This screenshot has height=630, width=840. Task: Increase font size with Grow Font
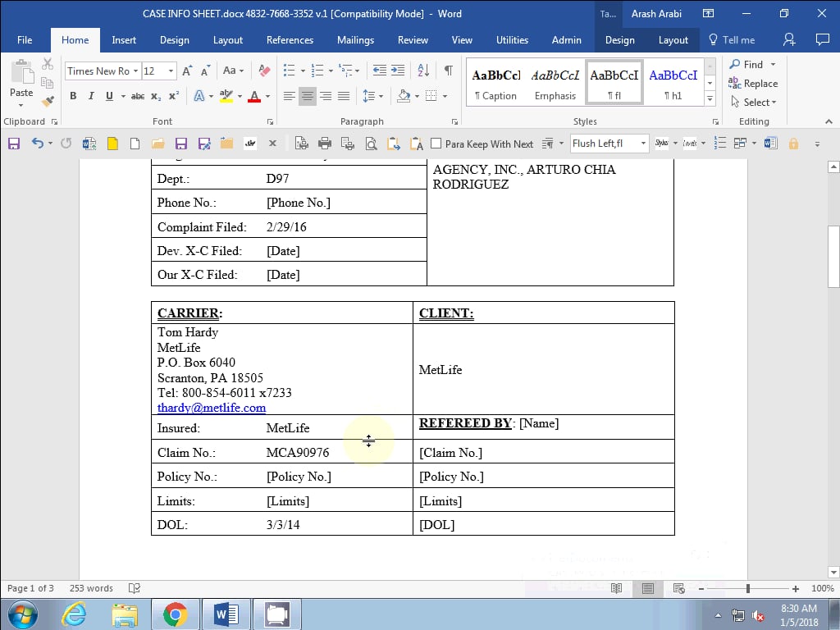point(187,71)
